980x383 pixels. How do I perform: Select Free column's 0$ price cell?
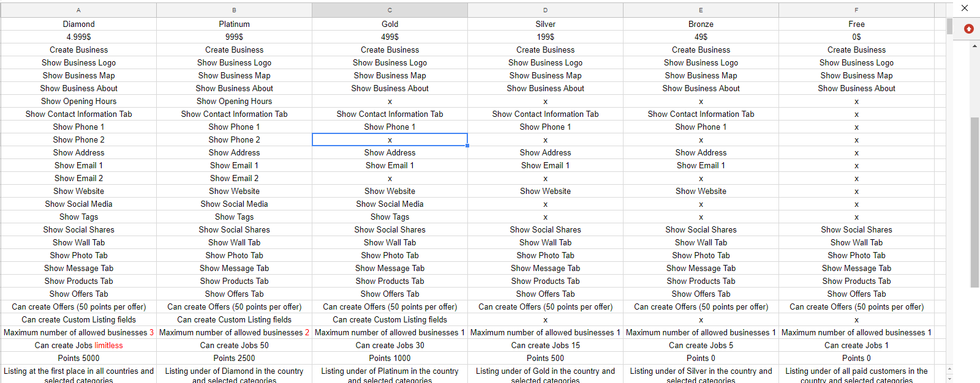pos(856,37)
